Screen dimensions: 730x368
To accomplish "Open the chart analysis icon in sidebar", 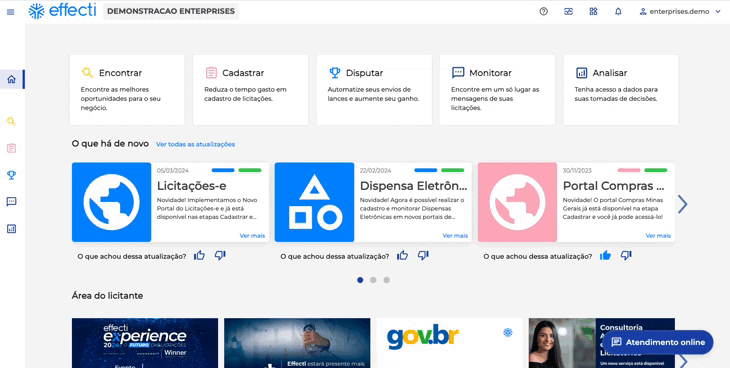I will click(11, 229).
